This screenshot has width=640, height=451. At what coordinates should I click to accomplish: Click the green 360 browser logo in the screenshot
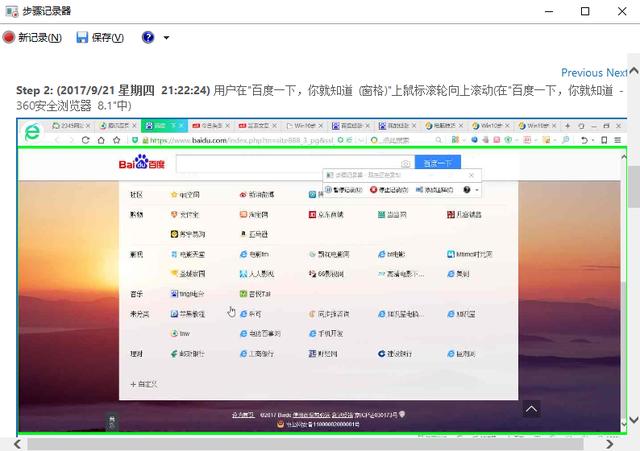coord(32,131)
